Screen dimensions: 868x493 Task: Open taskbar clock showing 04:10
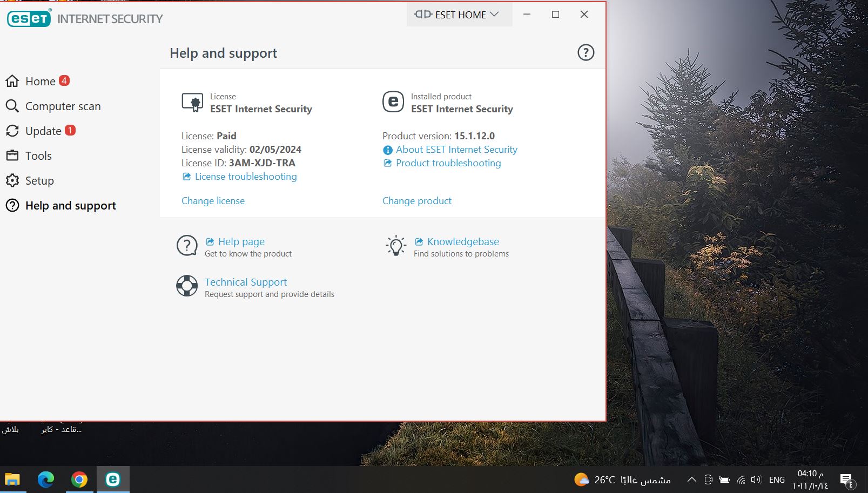(810, 480)
